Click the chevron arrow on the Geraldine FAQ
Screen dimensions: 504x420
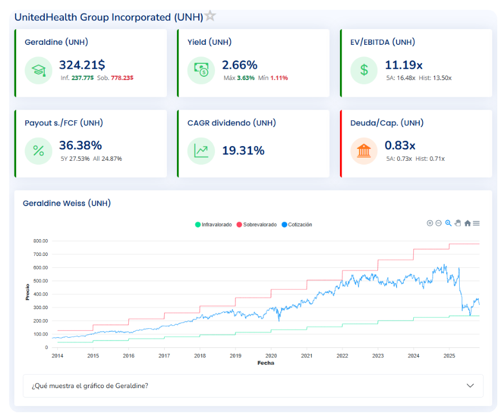[470, 386]
